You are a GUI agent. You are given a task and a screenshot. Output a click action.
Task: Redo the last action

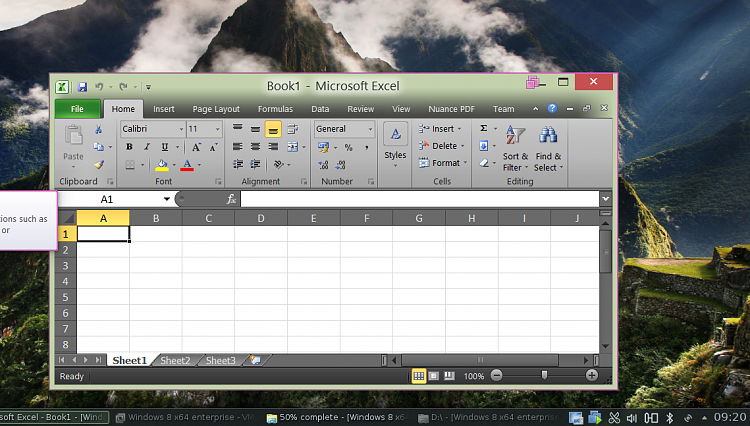[123, 87]
